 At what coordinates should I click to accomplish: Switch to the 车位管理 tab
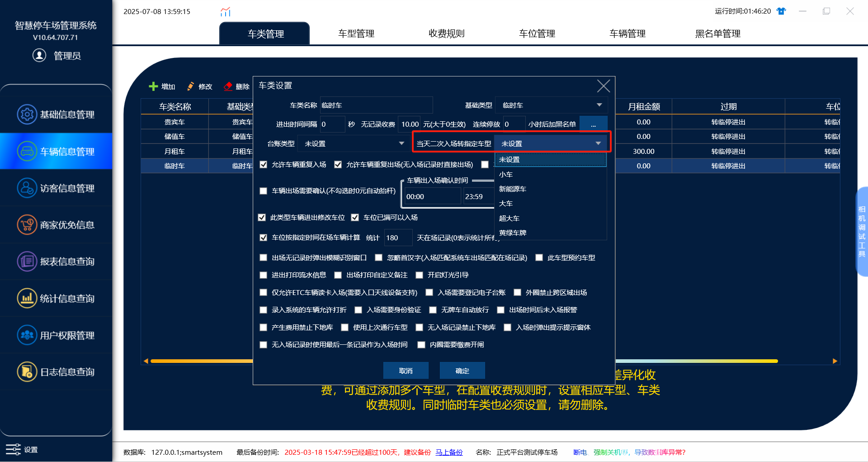point(537,33)
